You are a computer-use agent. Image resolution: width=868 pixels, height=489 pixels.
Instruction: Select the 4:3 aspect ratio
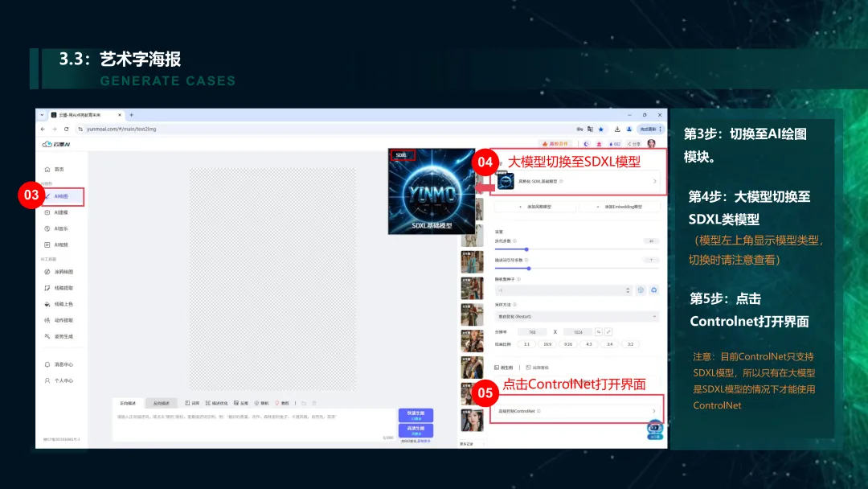click(588, 344)
